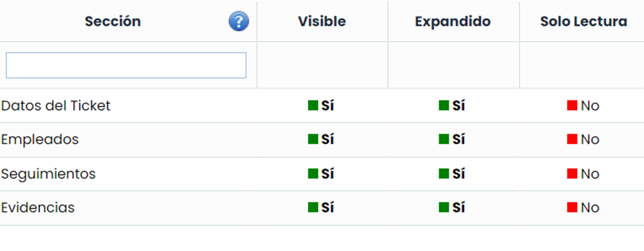Sort by the Visible column header
The image size is (644, 251).
point(321,22)
